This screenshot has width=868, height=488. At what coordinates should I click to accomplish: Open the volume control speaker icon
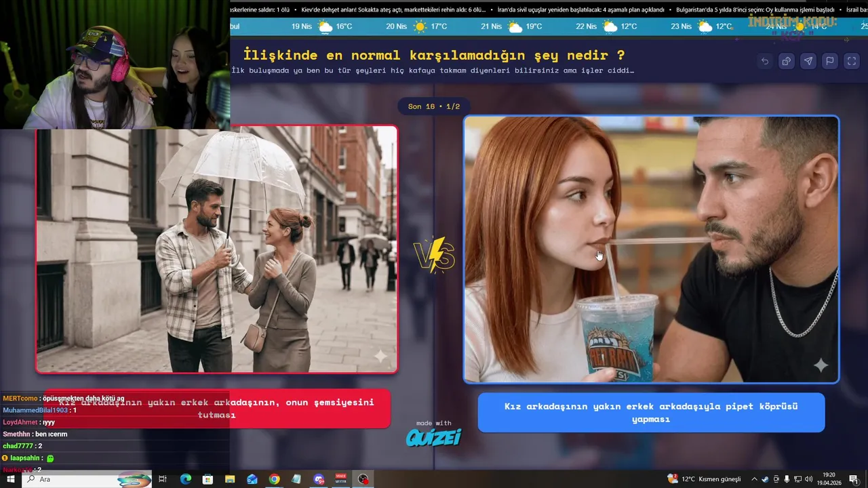pos(808,479)
